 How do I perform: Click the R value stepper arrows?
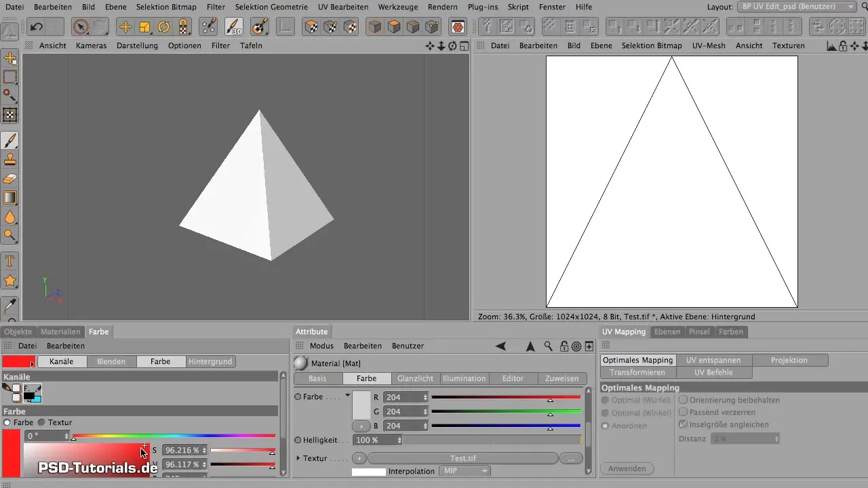point(425,397)
